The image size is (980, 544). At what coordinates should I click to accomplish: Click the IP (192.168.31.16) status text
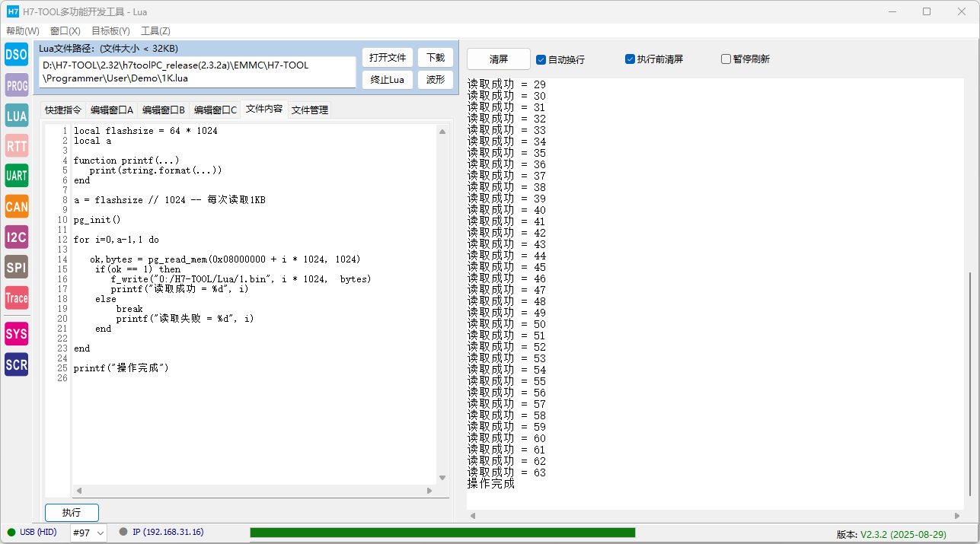[168, 533]
